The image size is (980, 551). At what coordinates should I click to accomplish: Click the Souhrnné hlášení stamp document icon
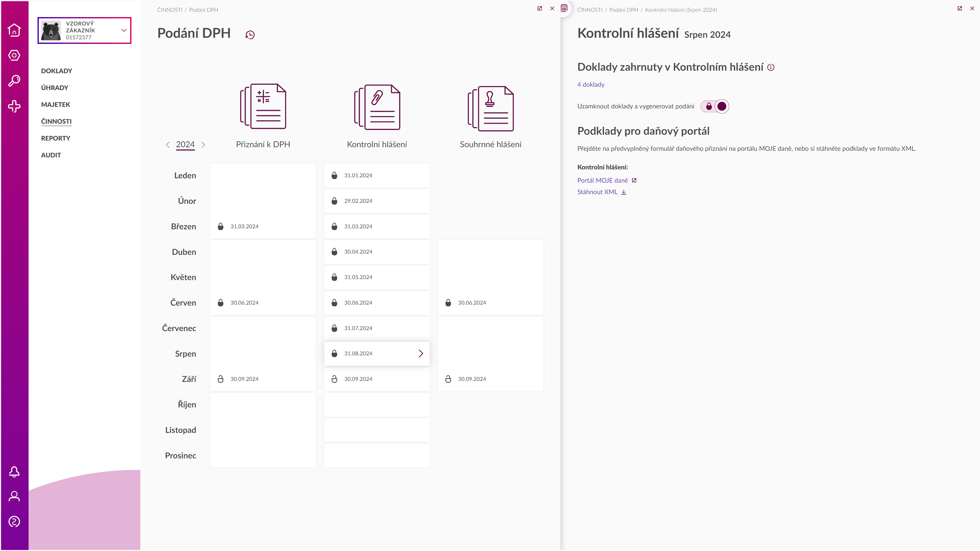[491, 108]
